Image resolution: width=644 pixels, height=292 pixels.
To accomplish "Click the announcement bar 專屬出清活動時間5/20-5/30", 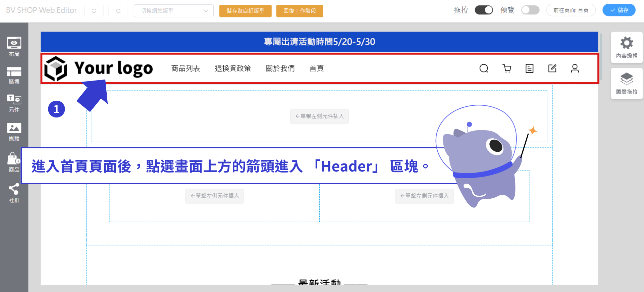I will (319, 42).
